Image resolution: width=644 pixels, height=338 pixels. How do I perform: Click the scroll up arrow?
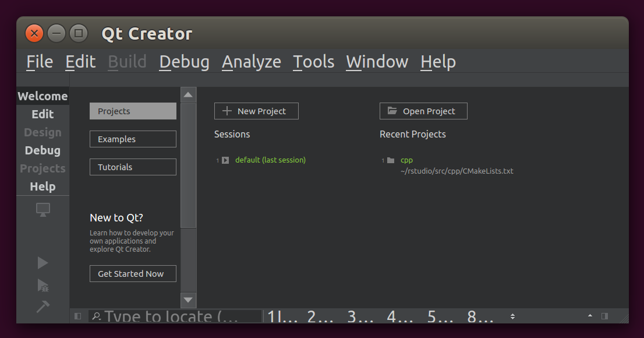188,95
